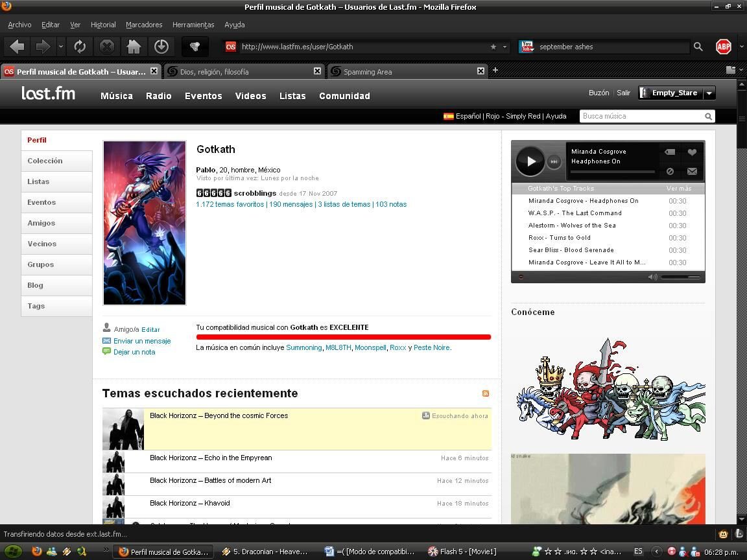The image size is (747, 560).
Task: Open the Adblock Plus dropdown arrow
Action: [x=741, y=47]
